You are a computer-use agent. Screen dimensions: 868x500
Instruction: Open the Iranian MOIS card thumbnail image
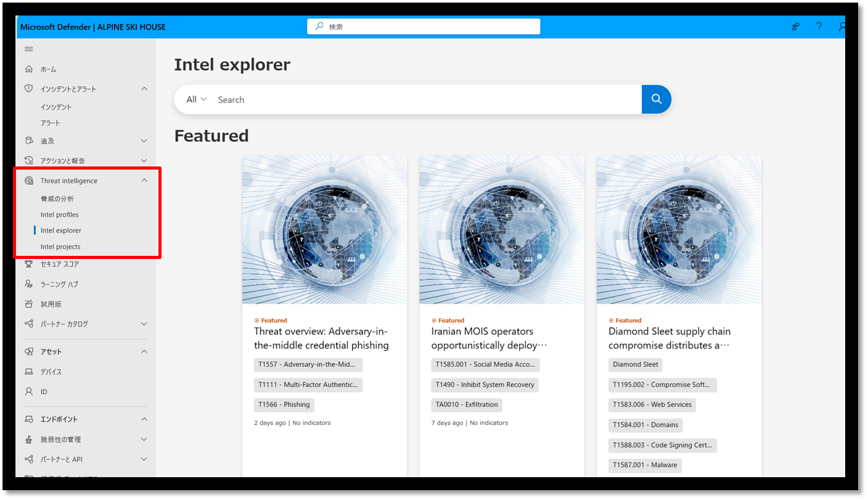click(x=502, y=229)
